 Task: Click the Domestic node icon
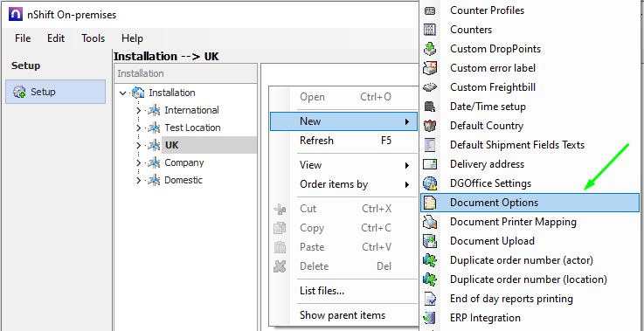154,180
